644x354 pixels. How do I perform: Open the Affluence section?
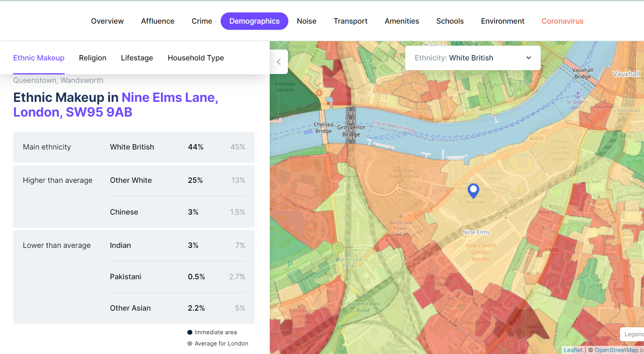[x=158, y=21]
